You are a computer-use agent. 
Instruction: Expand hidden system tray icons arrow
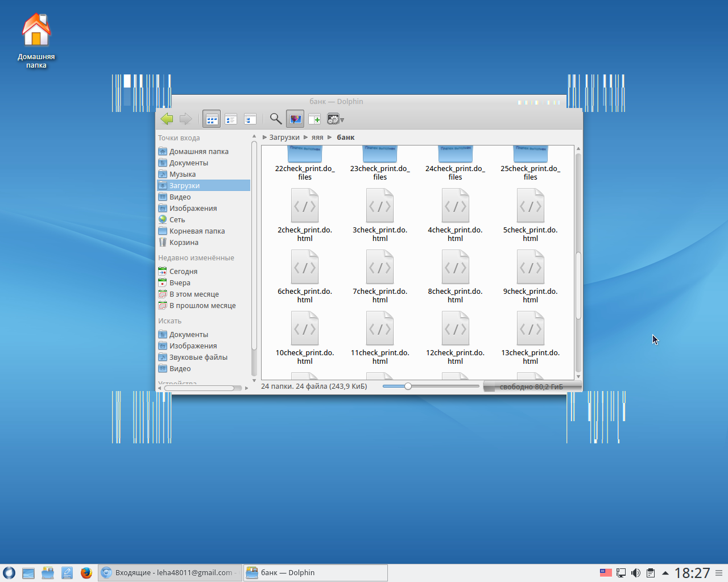665,573
